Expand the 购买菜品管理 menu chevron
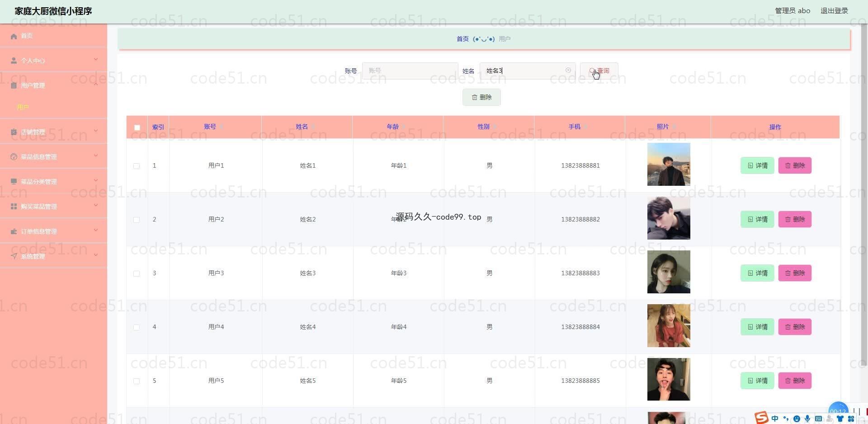Screen dimensions: 868x424 click(x=95, y=205)
